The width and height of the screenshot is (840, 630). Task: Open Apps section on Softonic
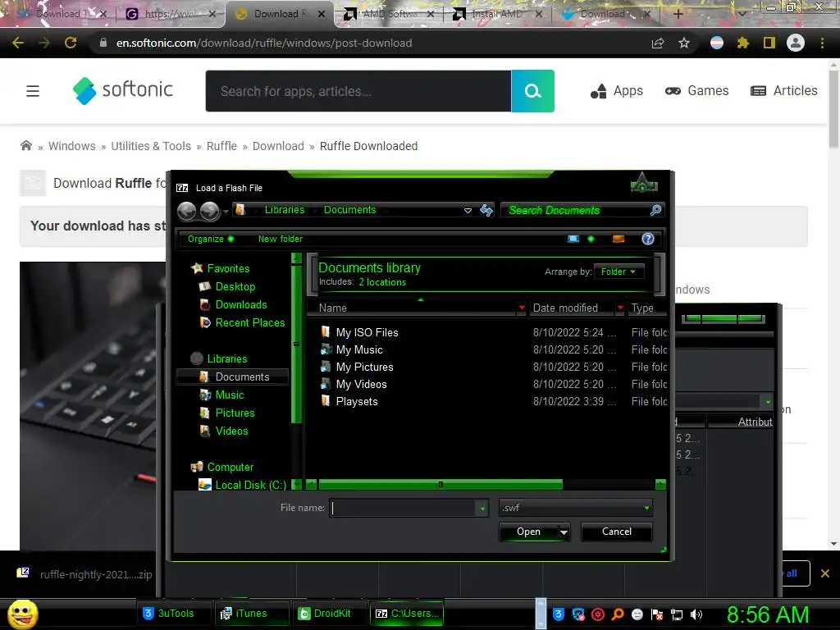[x=617, y=91]
